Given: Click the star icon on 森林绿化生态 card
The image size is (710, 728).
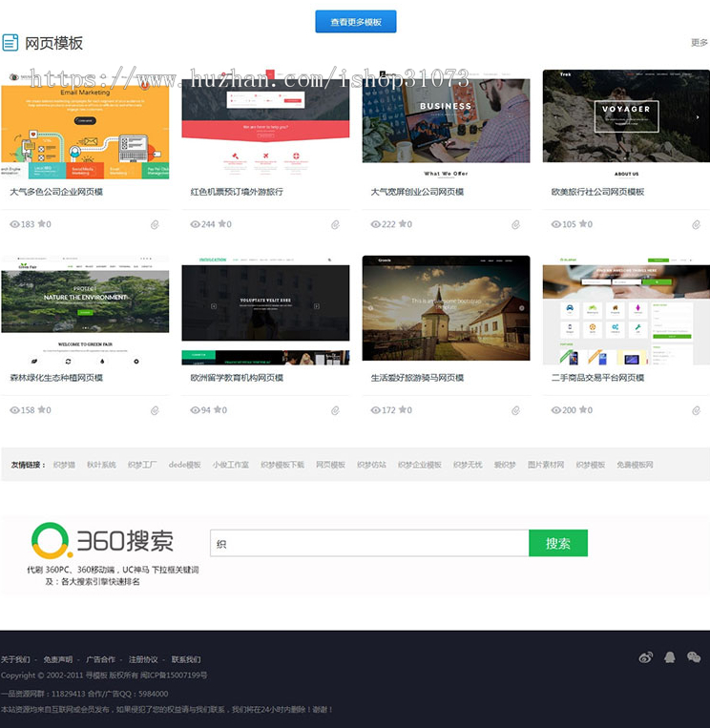Looking at the screenshot, I should (x=41, y=409).
